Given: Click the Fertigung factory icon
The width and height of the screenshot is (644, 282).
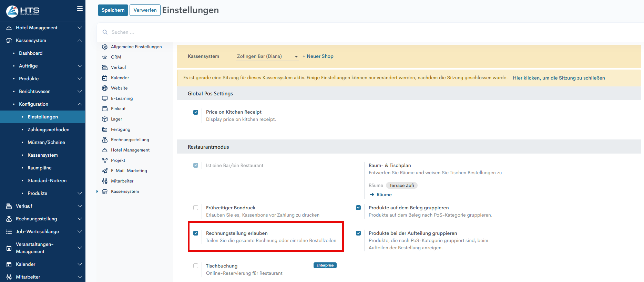Looking at the screenshot, I should (x=105, y=129).
